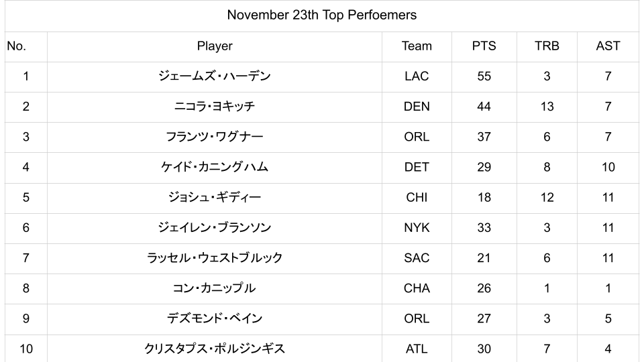Click the "TRB" column header

[547, 46]
